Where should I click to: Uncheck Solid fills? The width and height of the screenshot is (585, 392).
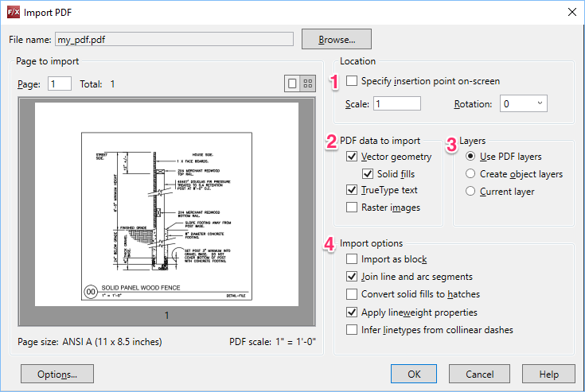[368, 173]
